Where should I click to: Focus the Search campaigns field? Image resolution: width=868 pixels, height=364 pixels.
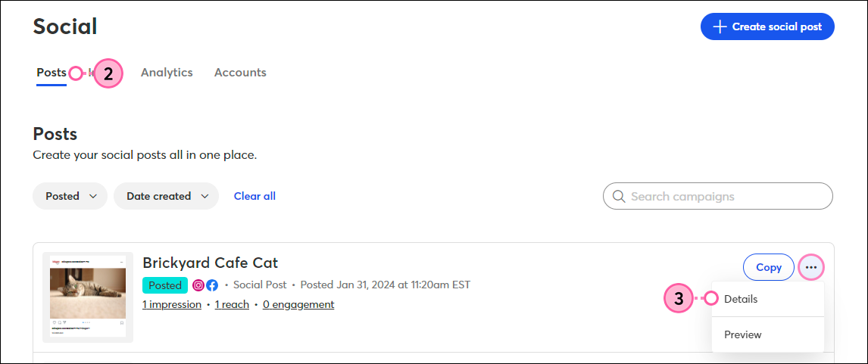coord(717,197)
